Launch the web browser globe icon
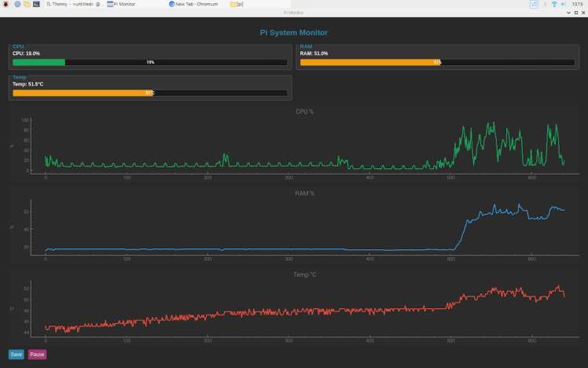Viewport: 588px width, 368px height. pyautogui.click(x=17, y=4)
